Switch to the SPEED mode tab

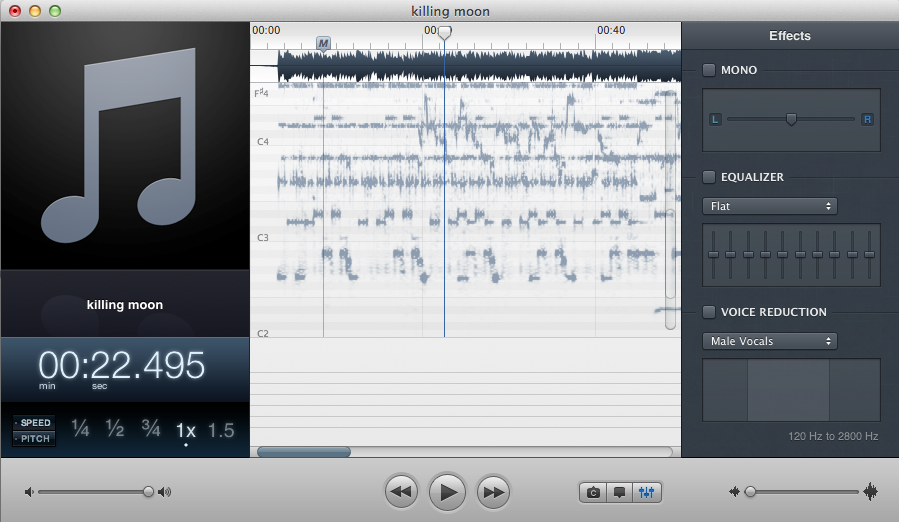pyautogui.click(x=35, y=423)
